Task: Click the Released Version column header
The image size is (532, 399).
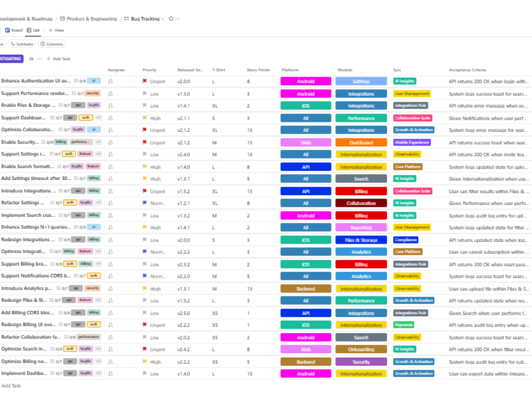Action: [x=190, y=70]
